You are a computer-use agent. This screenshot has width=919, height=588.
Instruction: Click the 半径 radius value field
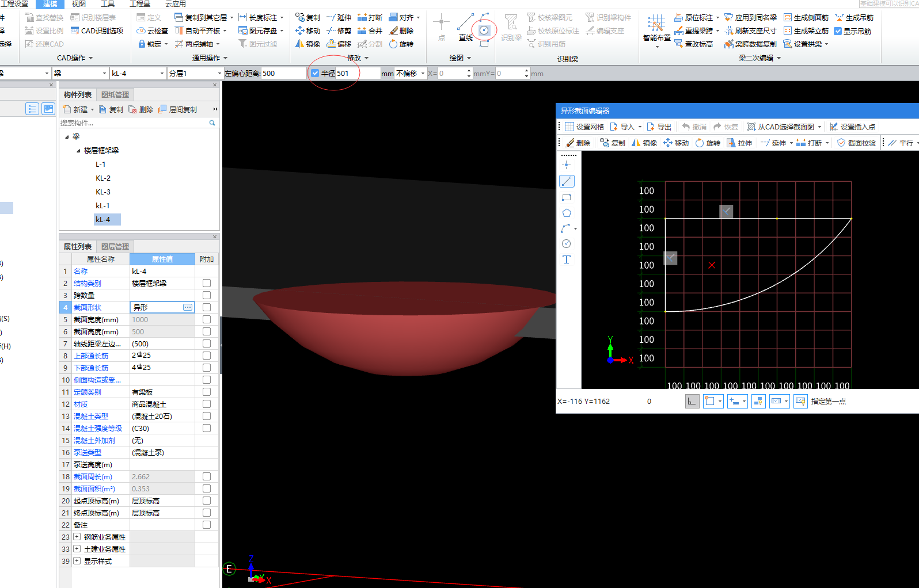(x=358, y=73)
